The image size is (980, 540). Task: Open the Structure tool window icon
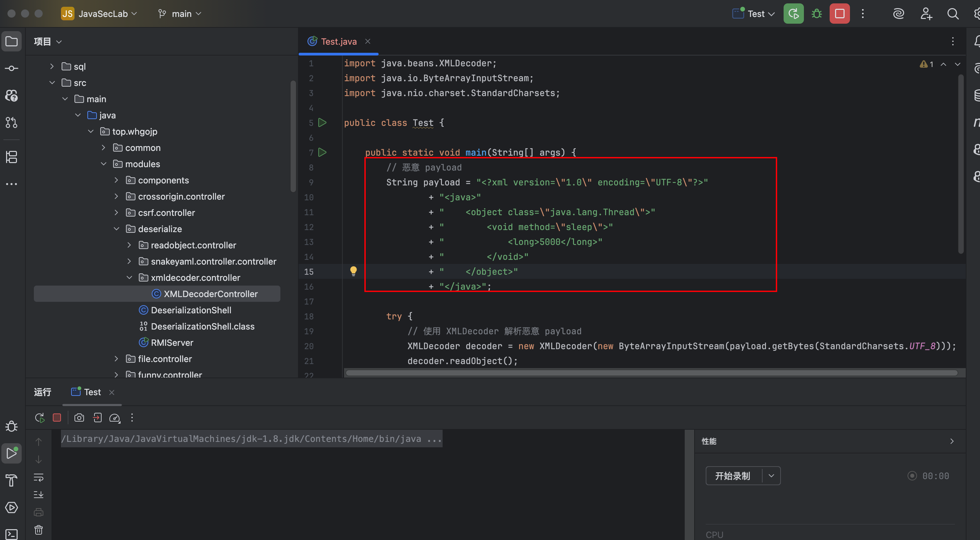[x=12, y=157]
